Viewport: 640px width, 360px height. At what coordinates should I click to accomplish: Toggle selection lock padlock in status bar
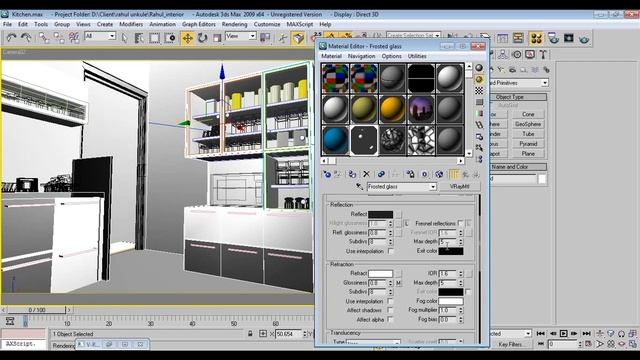(x=250, y=334)
